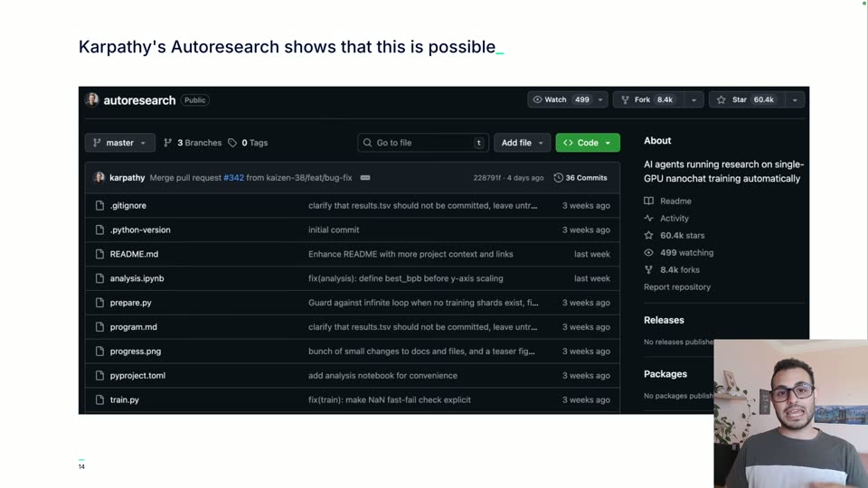The image size is (868, 488).
Task: Expand commit message ellipsis button
Action: pos(365,178)
